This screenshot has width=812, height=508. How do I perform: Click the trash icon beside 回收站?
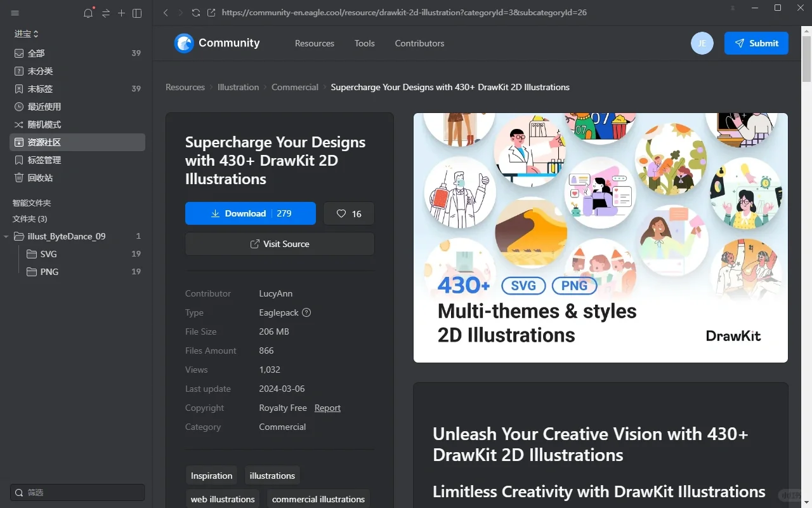click(19, 178)
